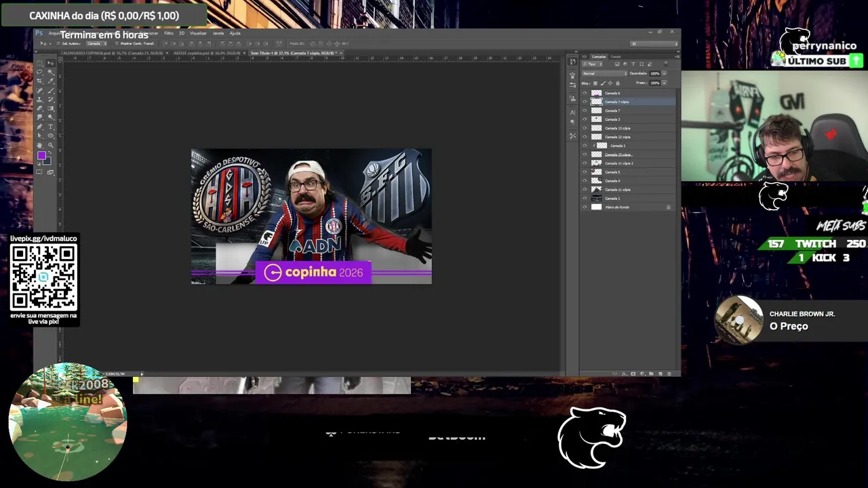Select layer Camada 4
This screenshot has height=488, width=868.
click(628, 181)
